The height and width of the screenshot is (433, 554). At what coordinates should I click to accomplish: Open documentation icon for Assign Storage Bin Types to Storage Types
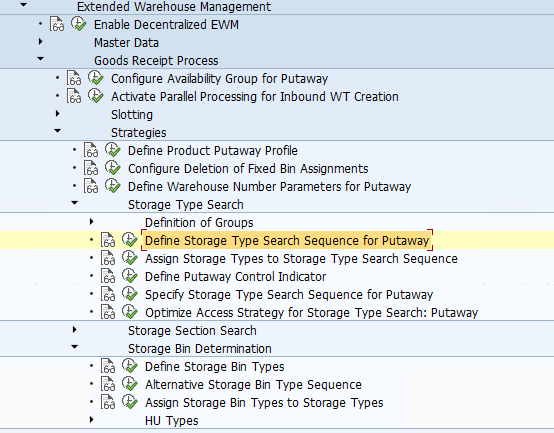[x=108, y=403]
